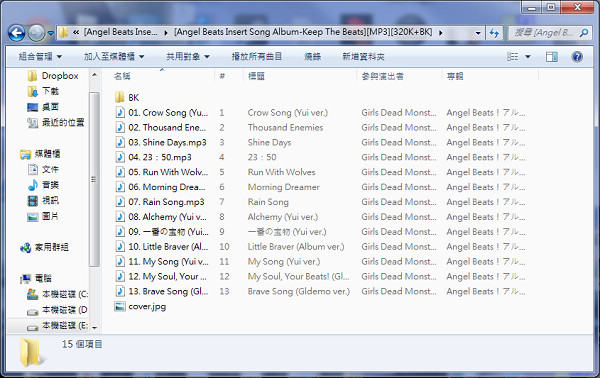Click the navigation pane scrollbar thumb
600x378 pixels.
pyautogui.click(x=94, y=179)
